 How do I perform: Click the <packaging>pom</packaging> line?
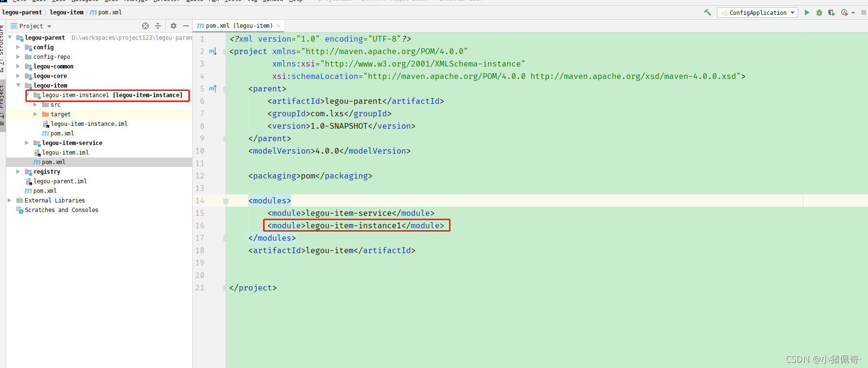310,176
